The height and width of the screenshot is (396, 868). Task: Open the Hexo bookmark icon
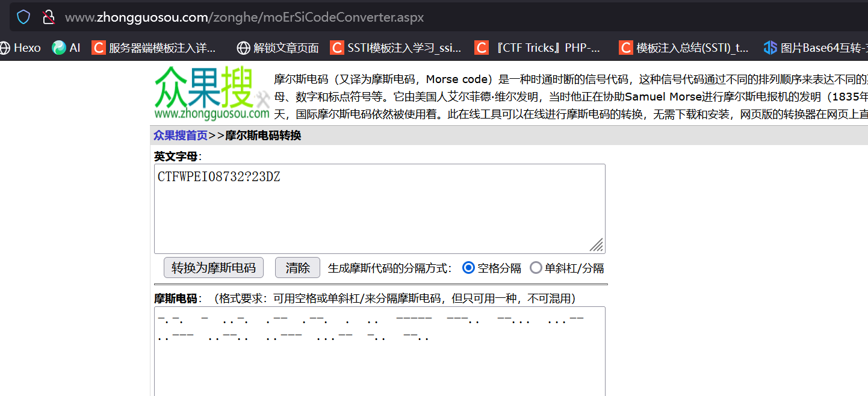[5, 47]
